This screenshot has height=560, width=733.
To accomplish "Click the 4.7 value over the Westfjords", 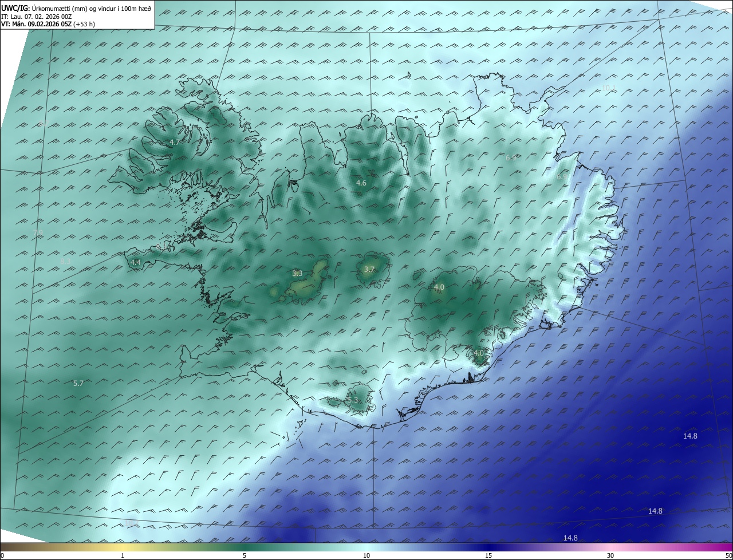I will point(175,142).
